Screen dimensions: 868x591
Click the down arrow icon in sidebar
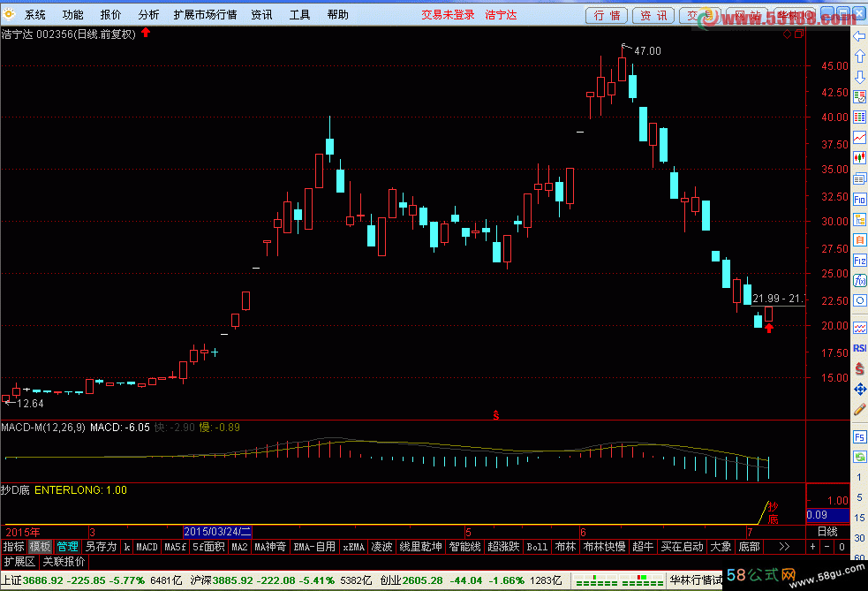[859, 77]
